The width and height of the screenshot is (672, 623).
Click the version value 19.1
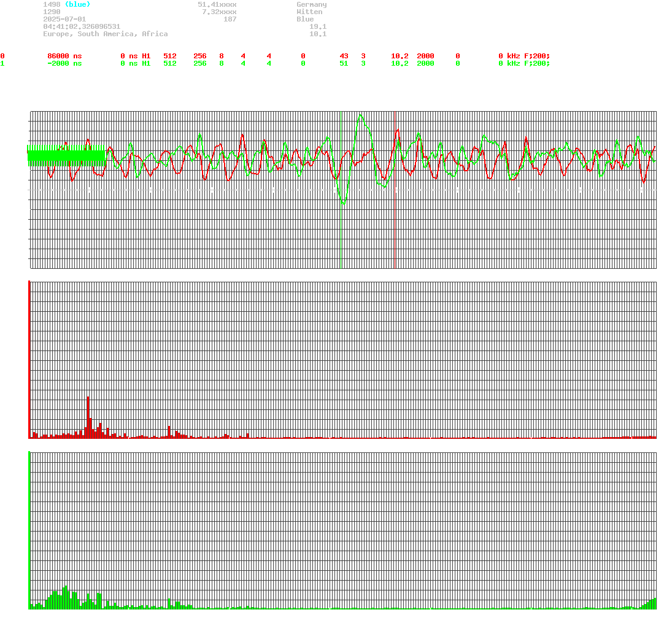coord(318,26)
